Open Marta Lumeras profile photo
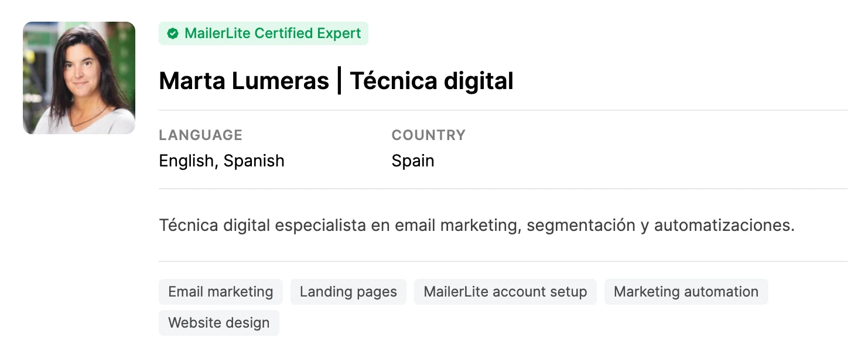The width and height of the screenshot is (868, 361). (79, 78)
